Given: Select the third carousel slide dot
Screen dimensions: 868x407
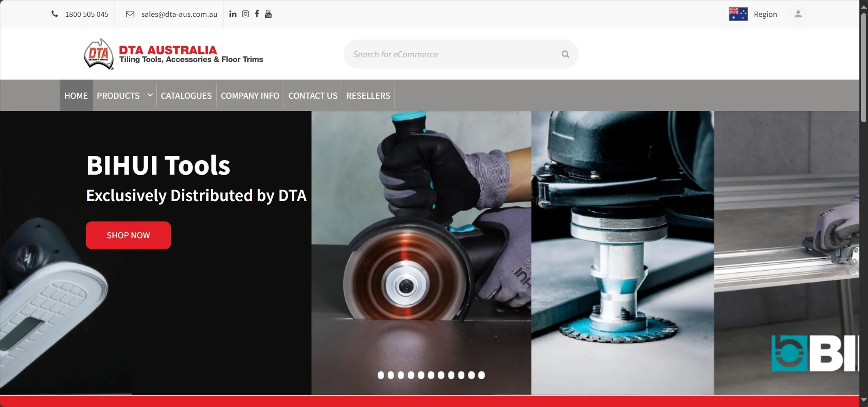Looking at the screenshot, I should [x=401, y=375].
